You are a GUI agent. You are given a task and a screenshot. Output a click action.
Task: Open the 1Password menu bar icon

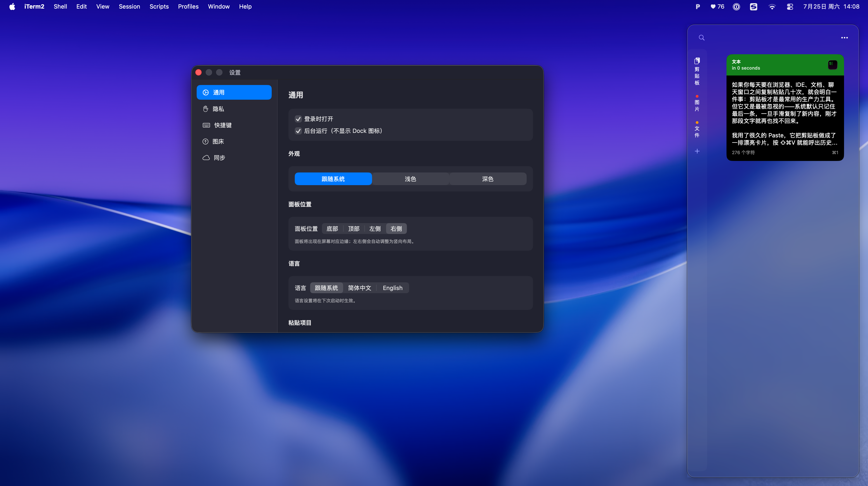[736, 6]
